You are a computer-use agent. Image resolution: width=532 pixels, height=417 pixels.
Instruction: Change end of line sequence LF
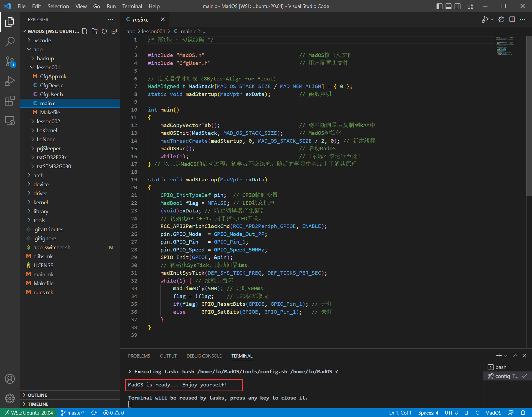[x=467, y=413]
